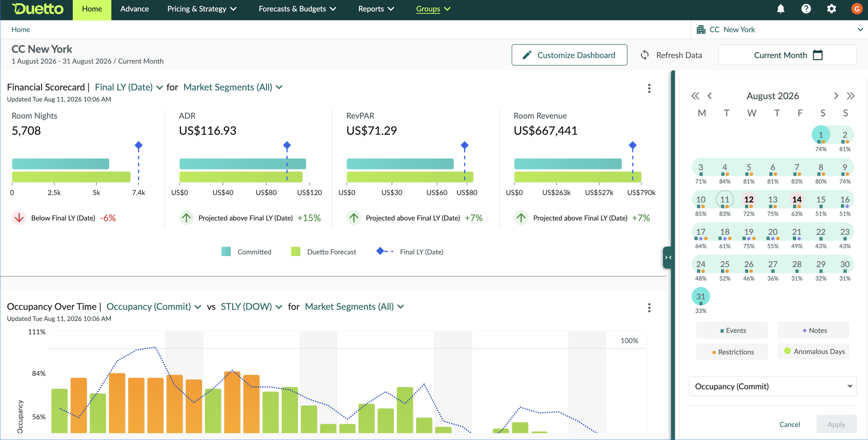Click Customize Dashboard button
The image size is (868, 440).
tap(569, 55)
